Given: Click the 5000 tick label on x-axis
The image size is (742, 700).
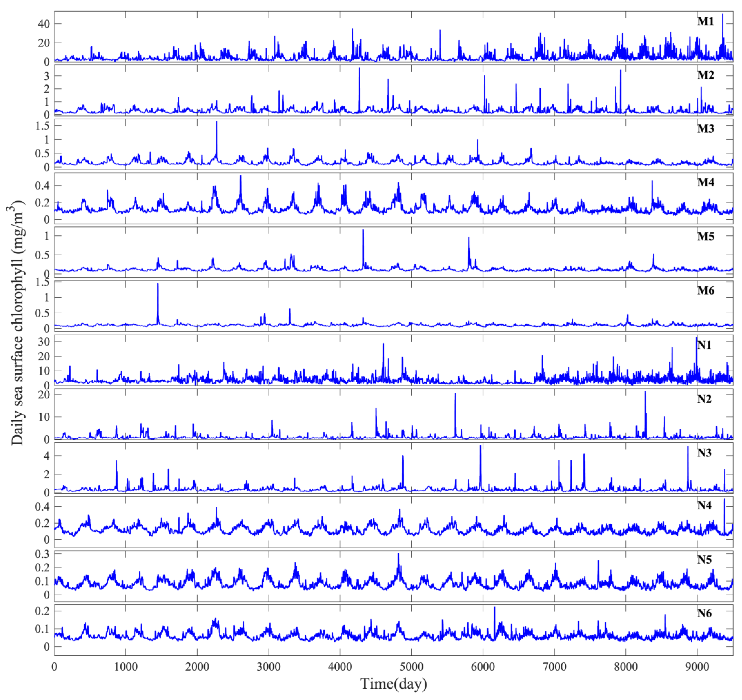Looking at the screenshot, I should pyautogui.click(x=411, y=666).
